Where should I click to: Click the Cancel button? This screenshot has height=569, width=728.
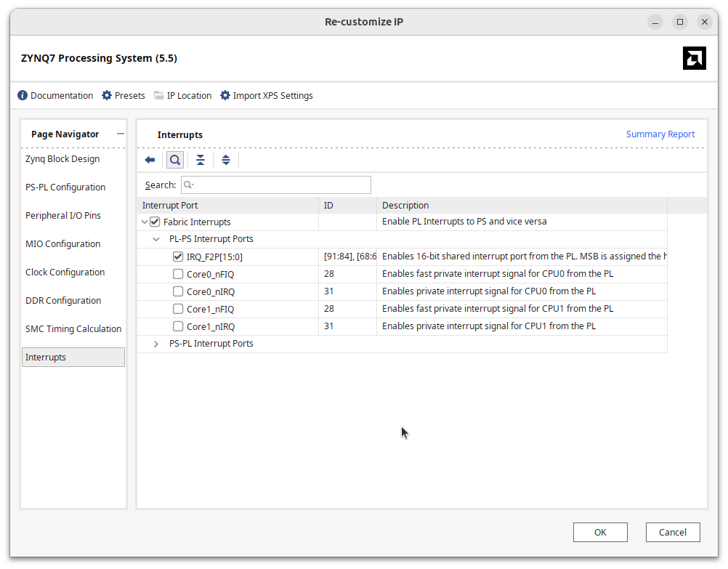672,533
